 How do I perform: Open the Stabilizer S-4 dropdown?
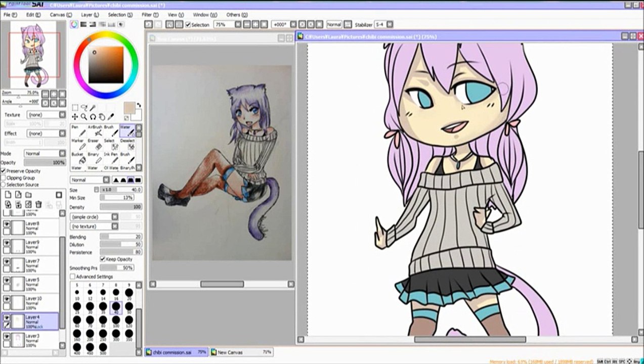(x=383, y=24)
